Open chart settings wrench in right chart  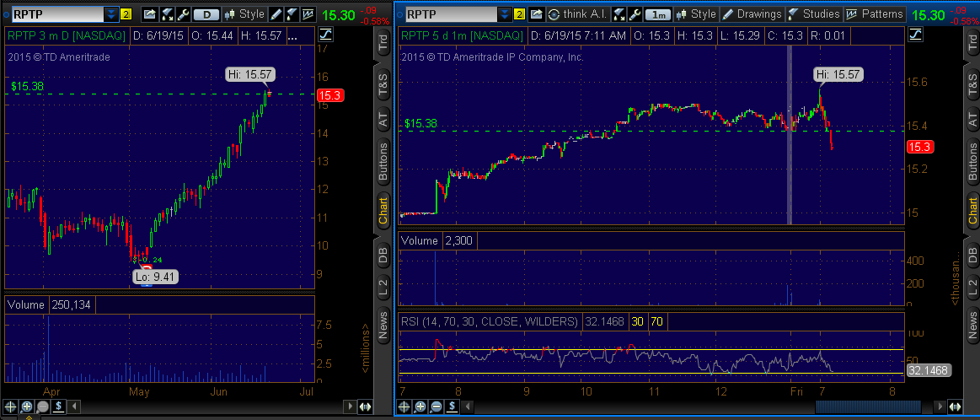[x=635, y=13]
